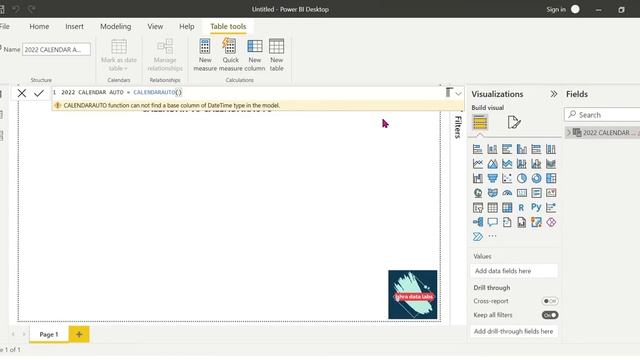Select the Scatter chart visual
640x360 pixels.
click(507, 178)
